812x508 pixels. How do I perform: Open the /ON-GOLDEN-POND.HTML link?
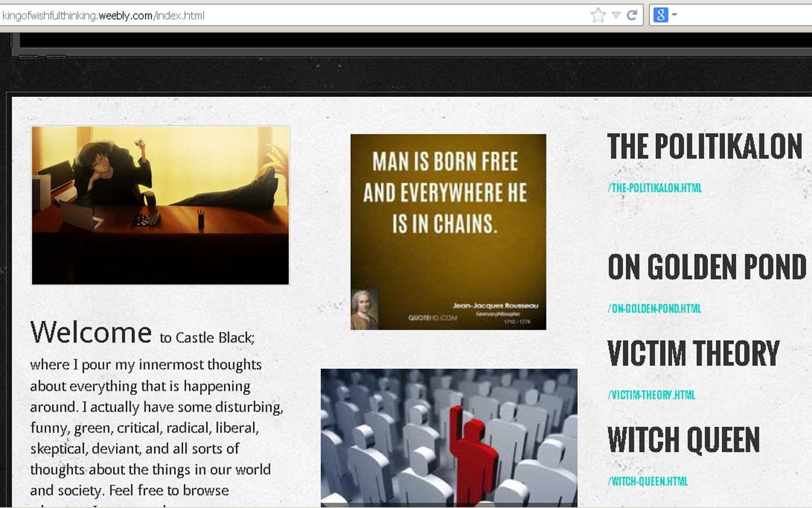point(654,309)
